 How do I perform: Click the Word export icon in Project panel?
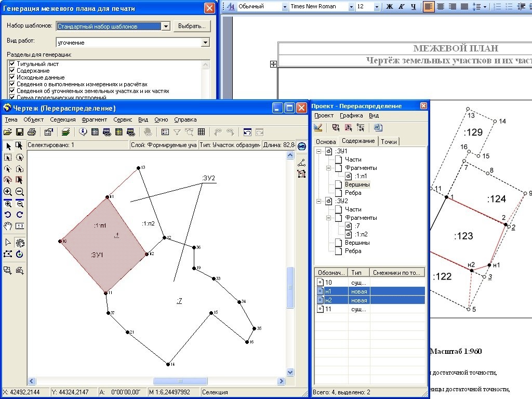pos(378,128)
